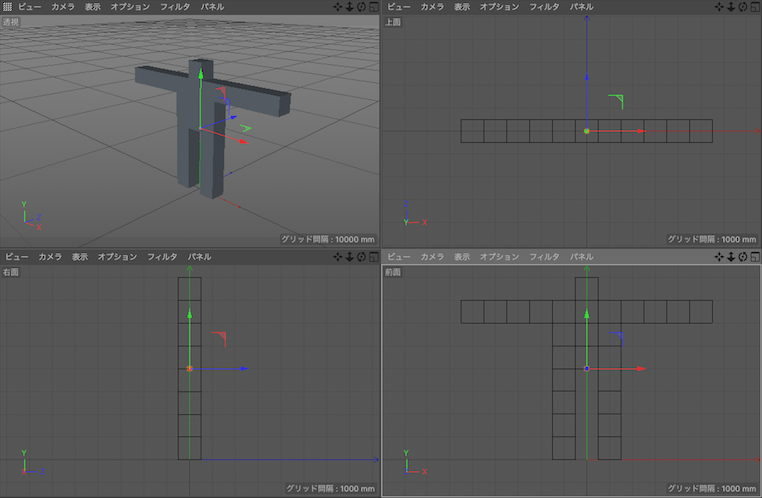This screenshot has height=498, width=762.
Task: Open 表示 menu in perspective viewport
Action: [x=93, y=7]
